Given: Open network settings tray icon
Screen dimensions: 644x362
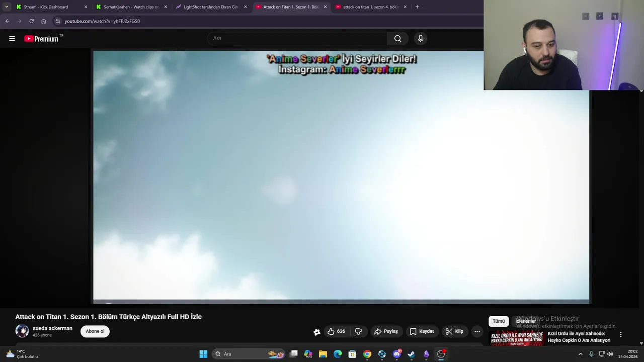Looking at the screenshot, I should [x=602, y=354].
